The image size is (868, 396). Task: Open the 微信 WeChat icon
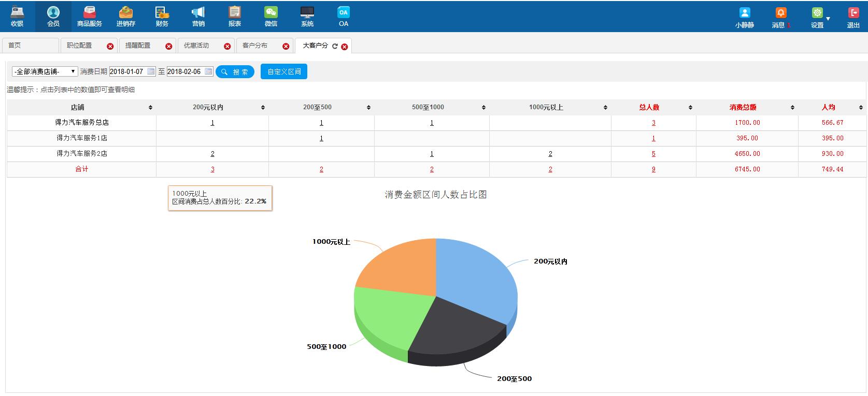point(271,12)
